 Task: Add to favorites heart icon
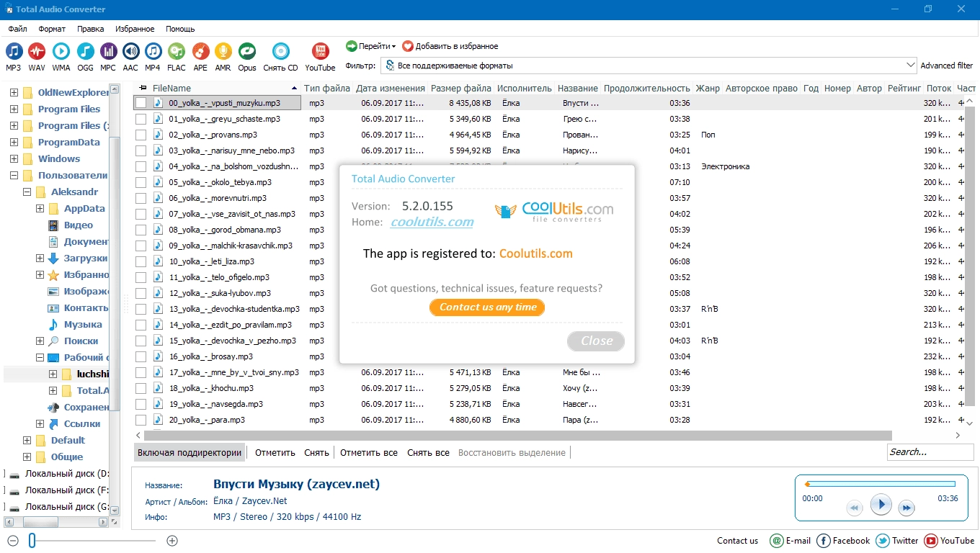point(408,46)
